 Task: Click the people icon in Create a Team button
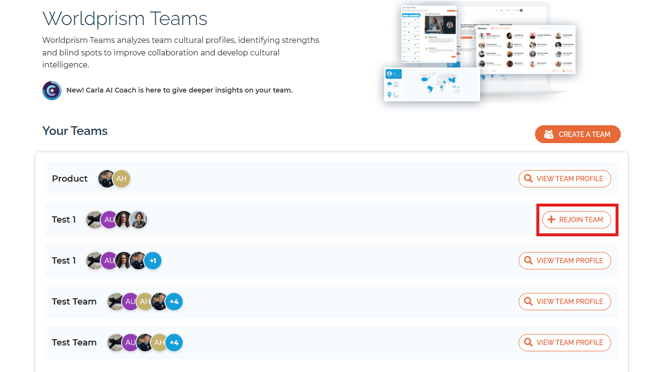[549, 134]
